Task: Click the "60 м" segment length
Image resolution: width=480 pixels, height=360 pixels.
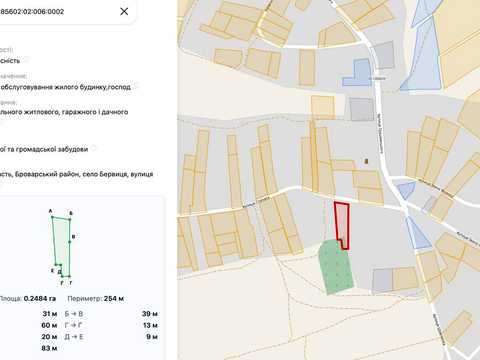Action: pyautogui.click(x=49, y=325)
